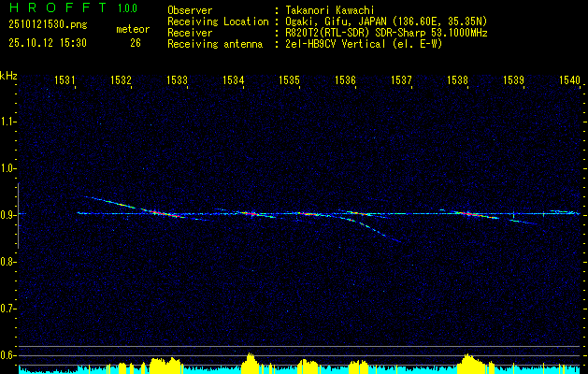The width and height of the screenshot is (588, 374).
Task: Click the 1538 time marker
Action: pos(457,79)
